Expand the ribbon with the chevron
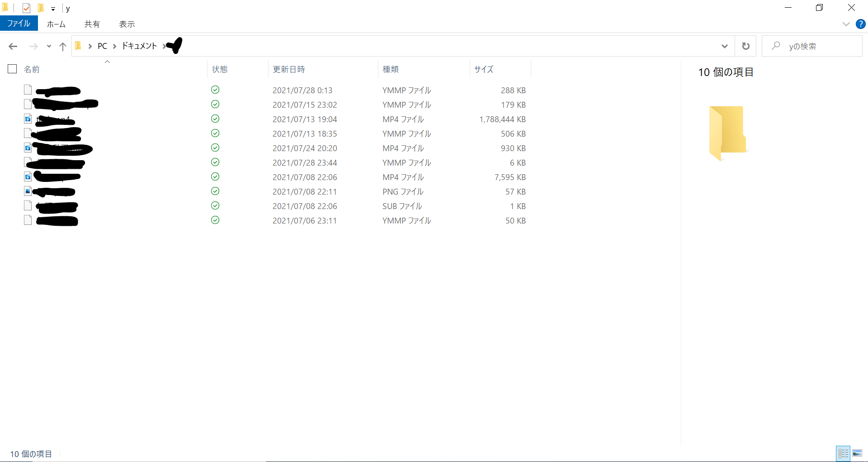Viewport: 868px width, 462px height. point(846,24)
